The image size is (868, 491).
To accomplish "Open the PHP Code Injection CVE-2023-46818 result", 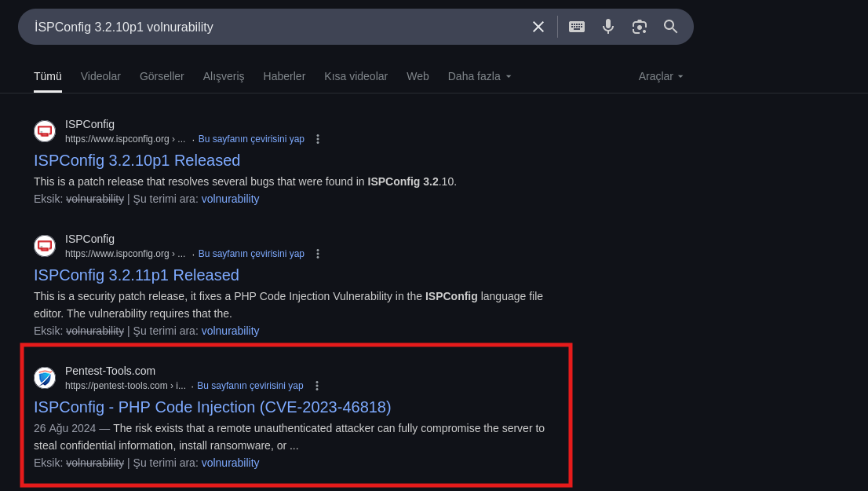I will click(x=212, y=407).
